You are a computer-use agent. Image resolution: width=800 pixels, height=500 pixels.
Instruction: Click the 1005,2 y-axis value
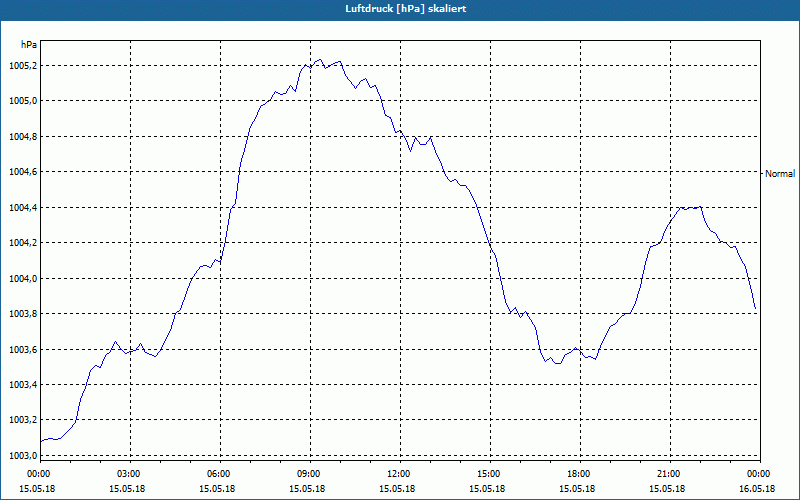coord(23,66)
